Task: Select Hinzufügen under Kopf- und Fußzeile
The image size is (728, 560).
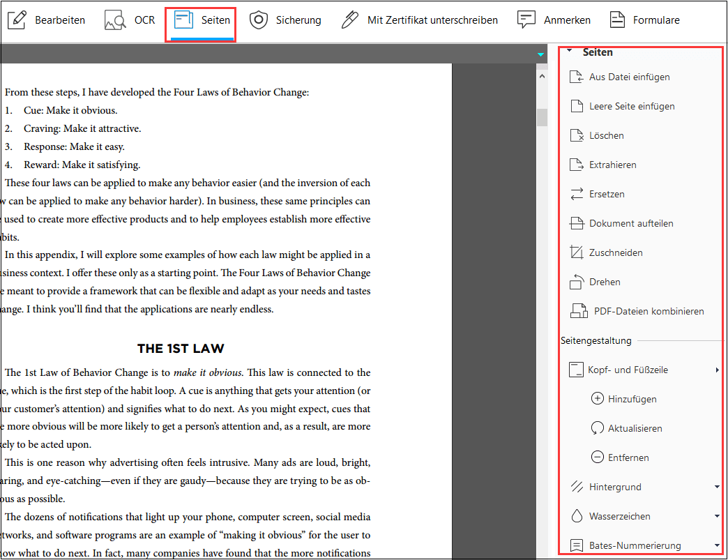Action: coord(632,399)
